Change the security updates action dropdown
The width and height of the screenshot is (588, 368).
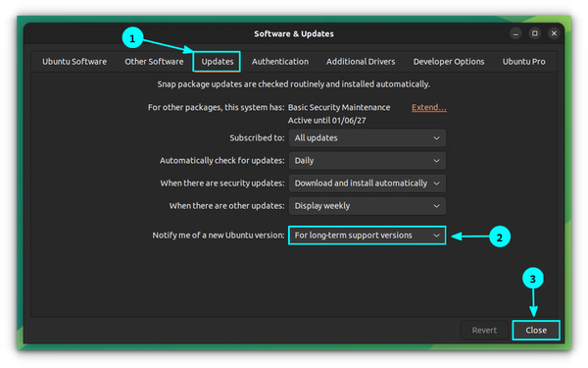point(367,184)
